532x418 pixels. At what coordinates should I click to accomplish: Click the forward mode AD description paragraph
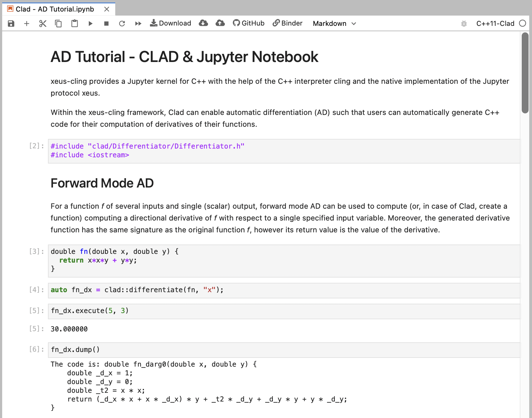tap(280, 218)
